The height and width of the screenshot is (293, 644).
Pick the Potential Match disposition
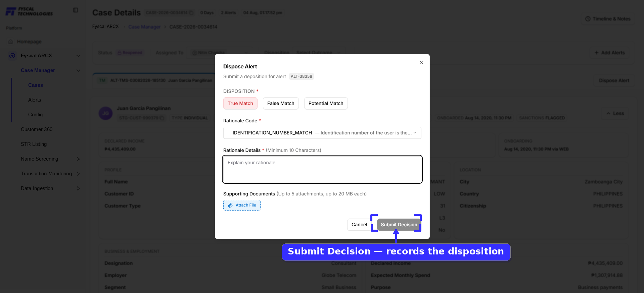(326, 103)
